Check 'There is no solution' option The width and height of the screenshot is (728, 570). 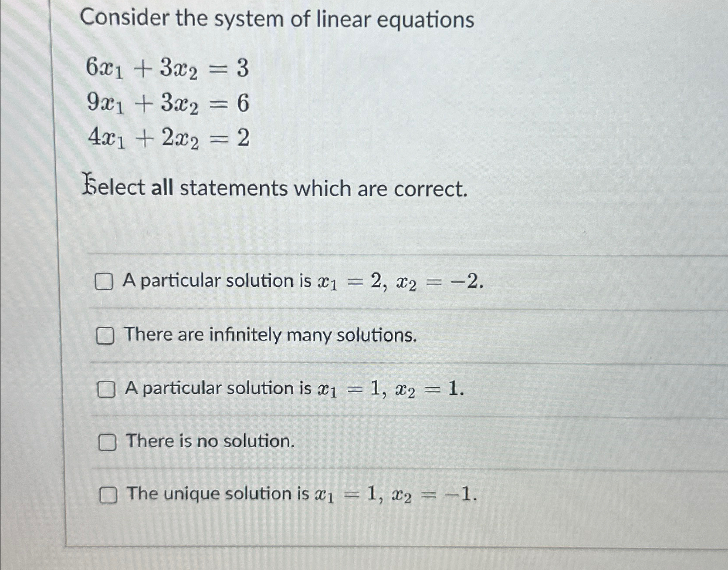pos(107,442)
